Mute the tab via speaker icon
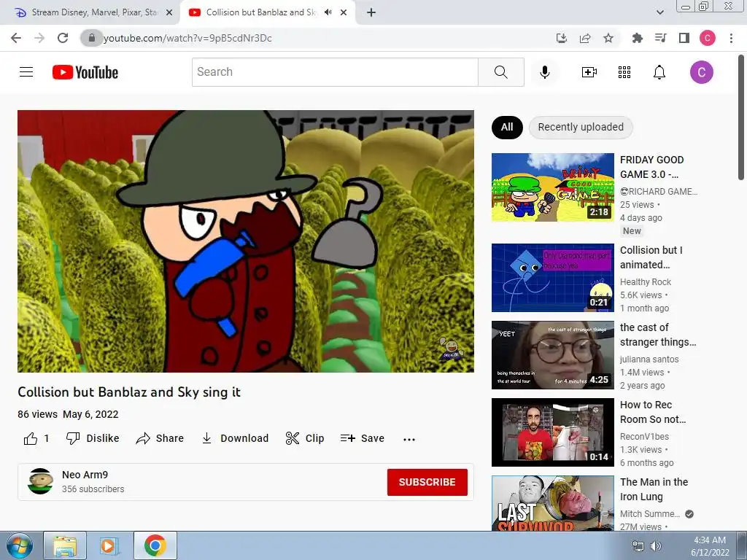Viewport: 747px width, 560px height. click(x=328, y=12)
